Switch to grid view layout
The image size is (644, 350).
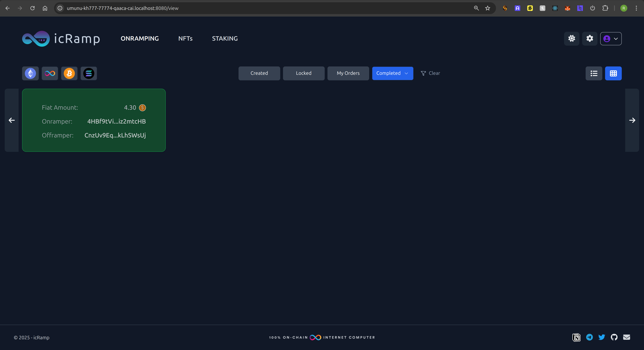tap(613, 73)
